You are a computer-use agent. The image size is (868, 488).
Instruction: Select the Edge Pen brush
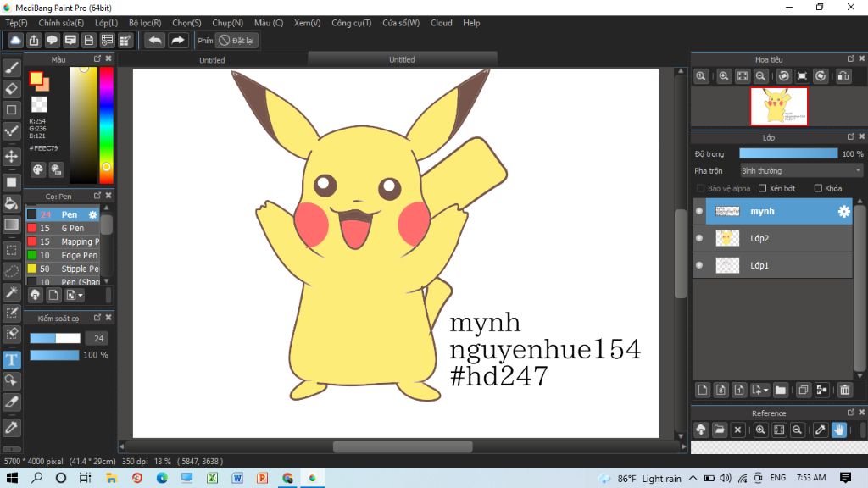(x=63, y=255)
